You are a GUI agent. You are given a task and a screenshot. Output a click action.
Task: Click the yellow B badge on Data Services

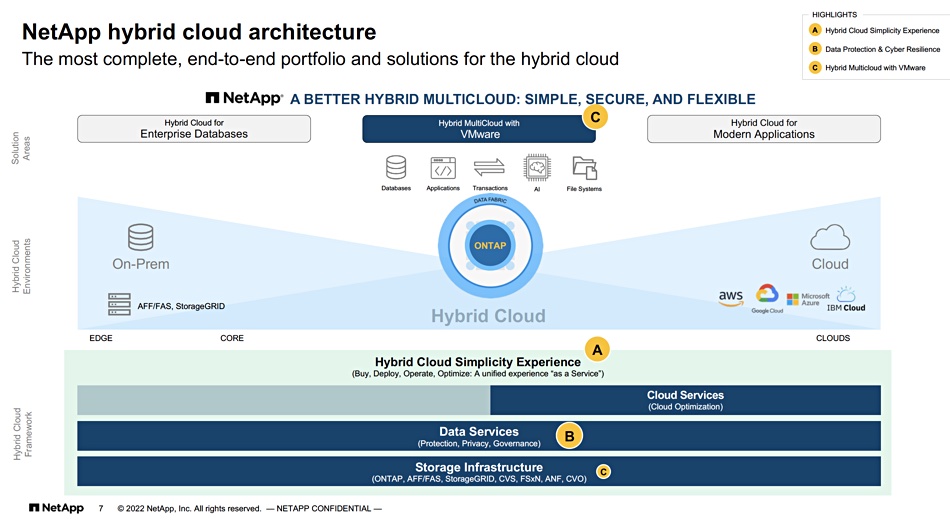tap(570, 436)
